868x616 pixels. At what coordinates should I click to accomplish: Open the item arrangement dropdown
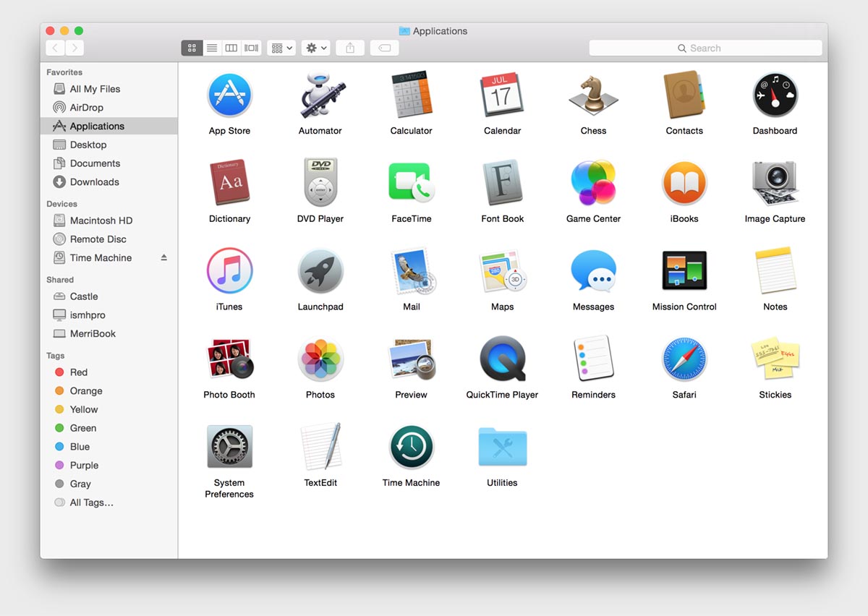281,48
